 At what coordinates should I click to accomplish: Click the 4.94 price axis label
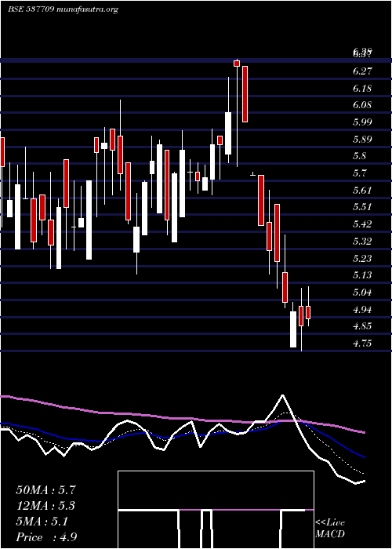click(x=362, y=309)
